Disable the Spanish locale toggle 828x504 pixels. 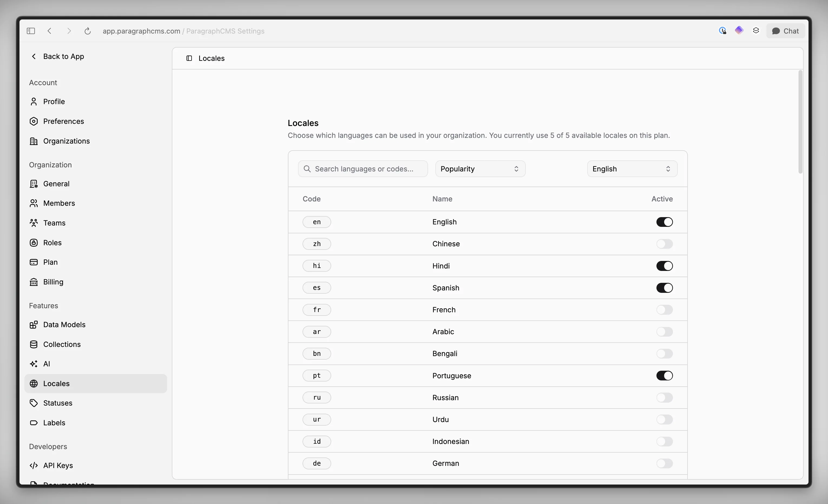point(664,288)
